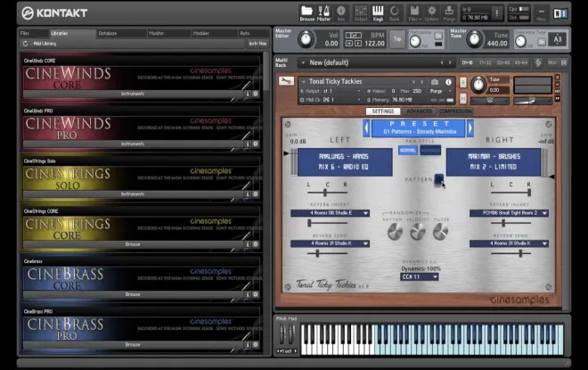Click left pan L C R slider

point(327,193)
